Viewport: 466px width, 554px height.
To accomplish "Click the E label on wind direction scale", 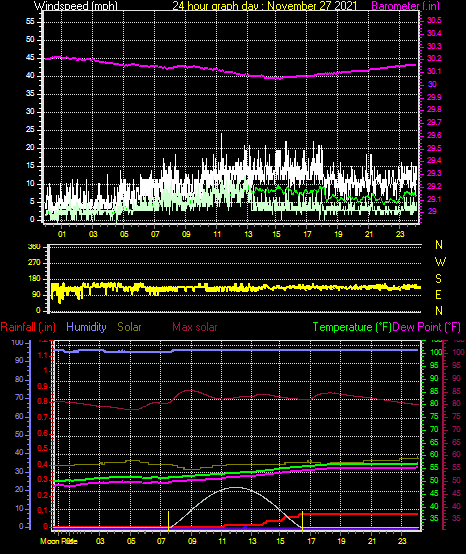I will coord(438,295).
